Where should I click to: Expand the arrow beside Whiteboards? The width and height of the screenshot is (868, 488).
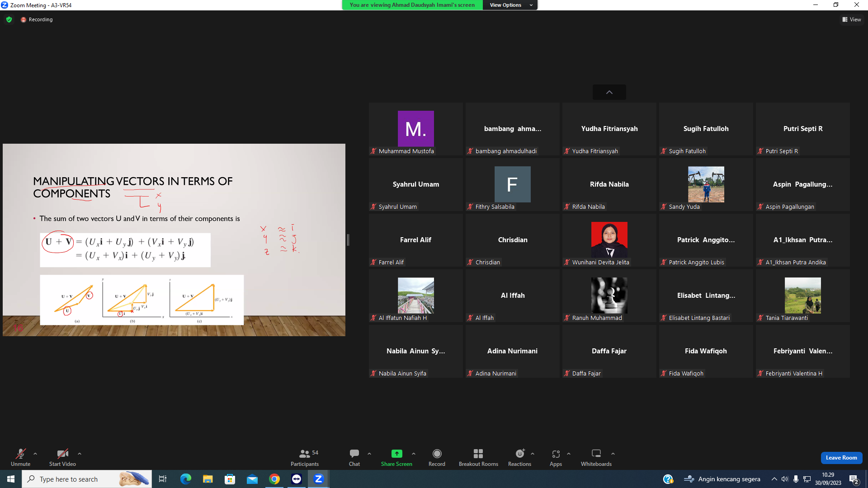click(613, 454)
